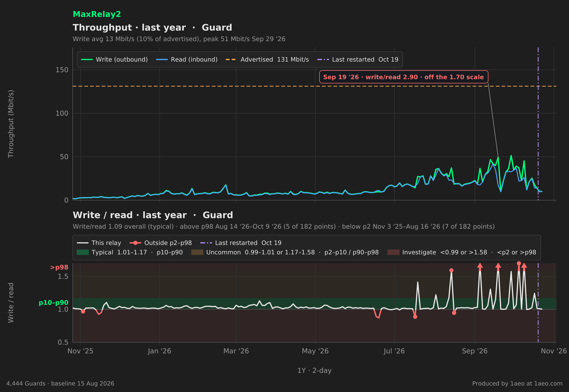Screen dimensions: 569x392
Task: Click the 'Write / read · last year · Guard' title
Action: (x=153, y=215)
